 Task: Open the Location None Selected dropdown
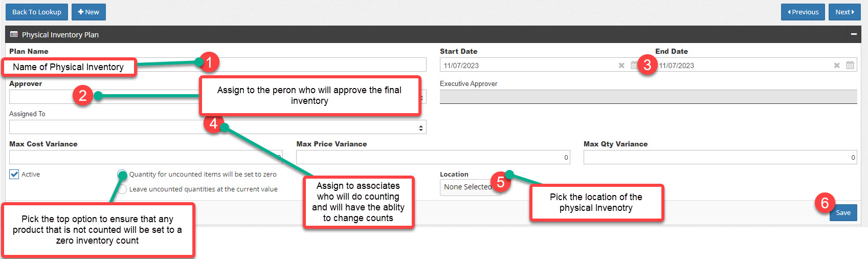(470, 187)
